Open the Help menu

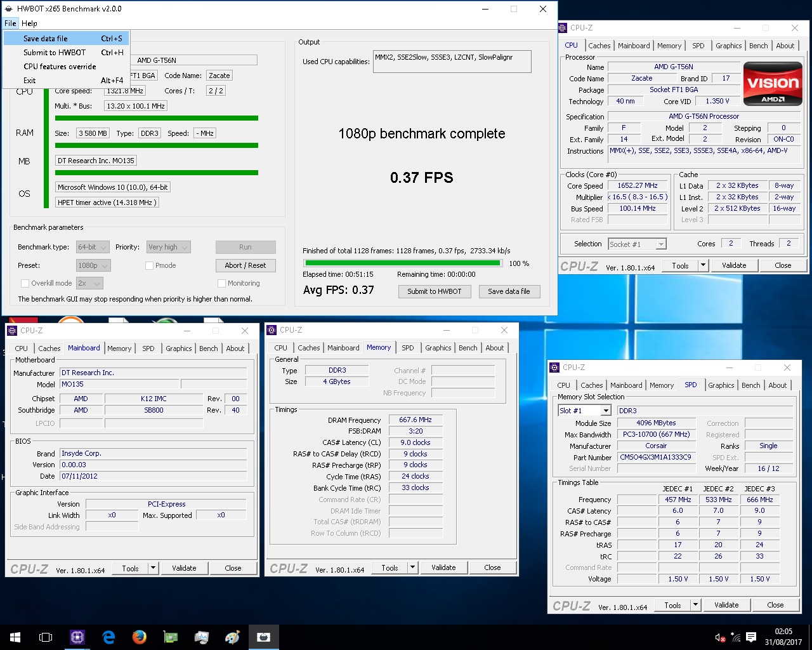tap(29, 23)
